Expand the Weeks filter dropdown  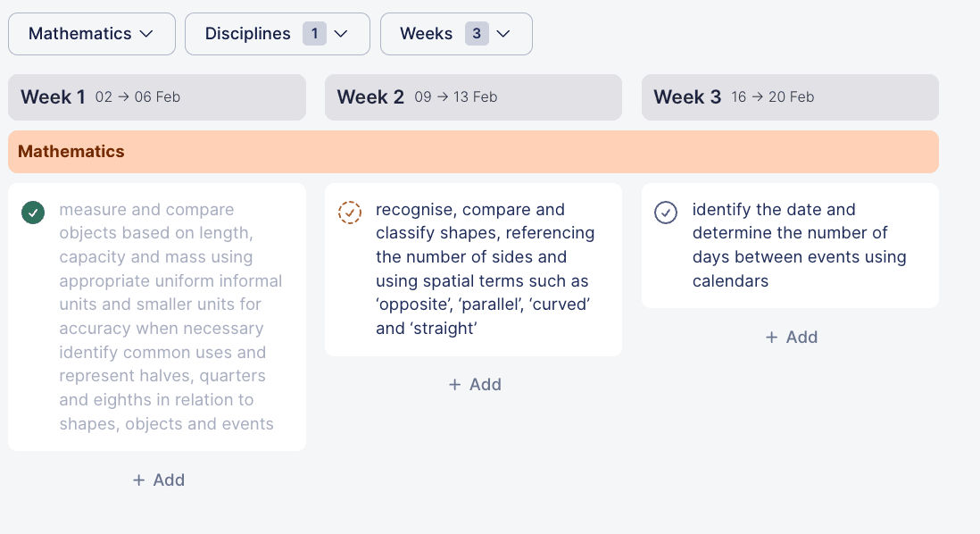tap(455, 34)
